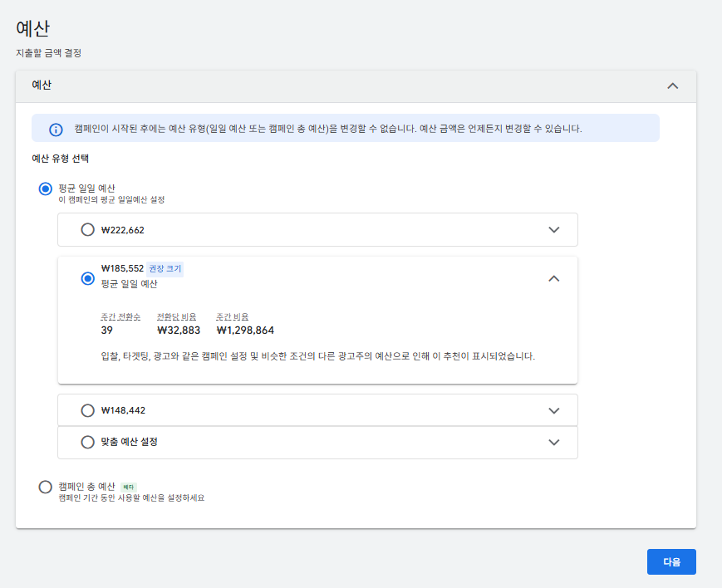Viewport: 722px width, 588px height.
Task: Click the 권장 크기 badge
Action: click(x=165, y=269)
